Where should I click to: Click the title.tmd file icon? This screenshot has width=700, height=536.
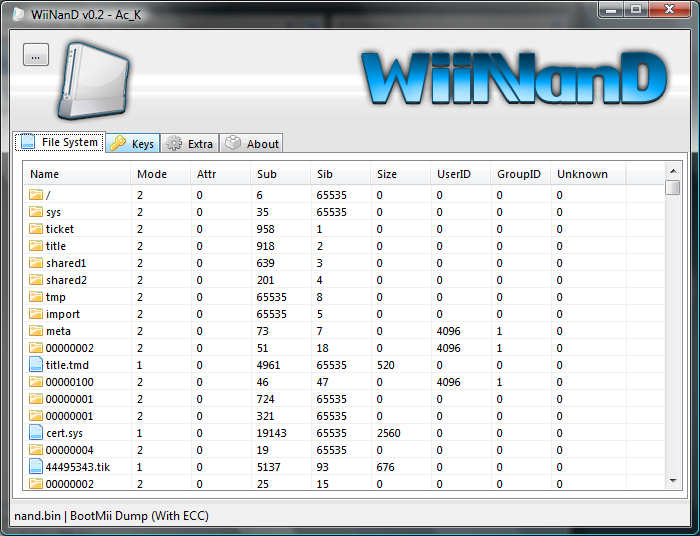[36, 365]
